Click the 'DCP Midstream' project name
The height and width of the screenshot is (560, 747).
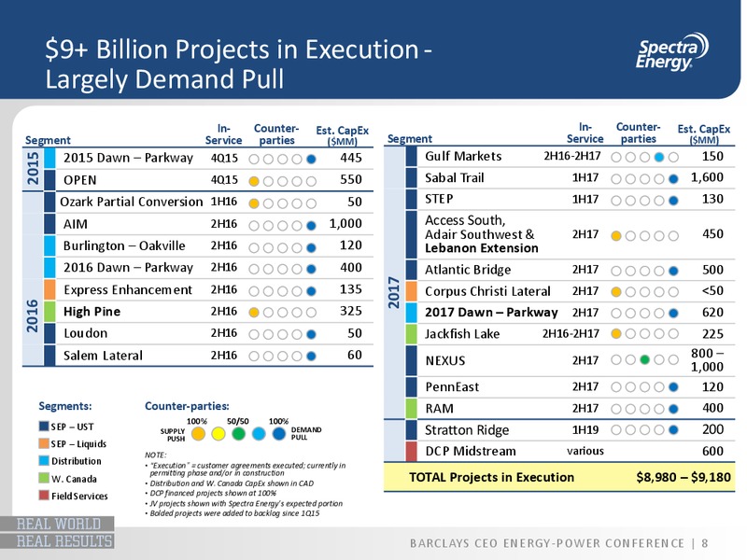click(471, 451)
